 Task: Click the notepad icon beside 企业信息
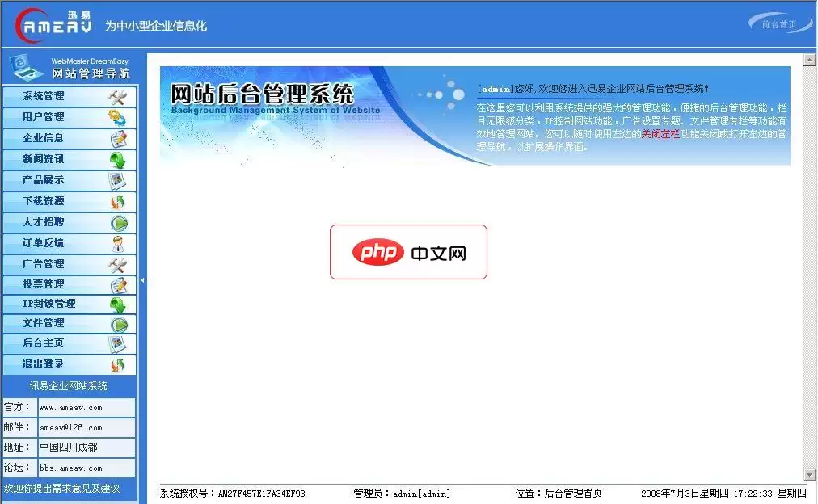click(118, 139)
